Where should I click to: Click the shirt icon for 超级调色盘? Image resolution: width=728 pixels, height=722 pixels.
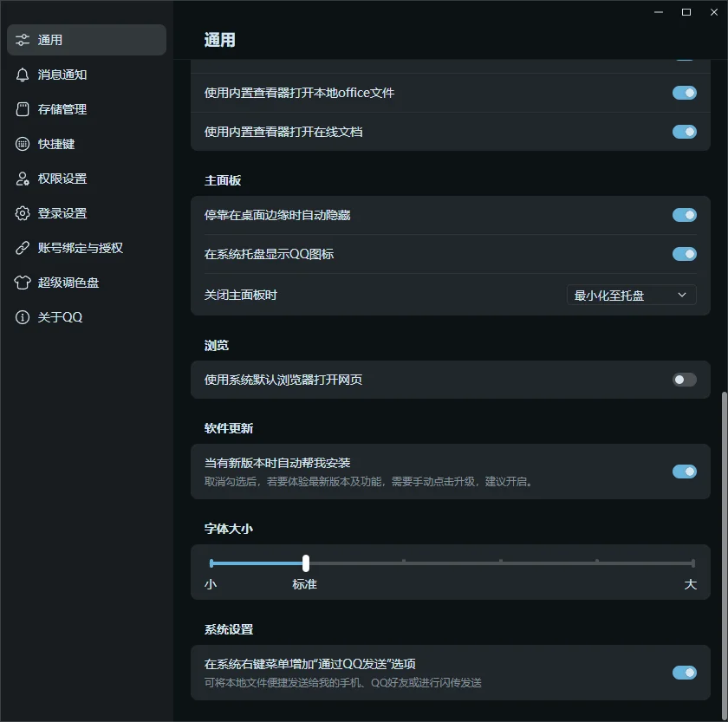pos(23,283)
